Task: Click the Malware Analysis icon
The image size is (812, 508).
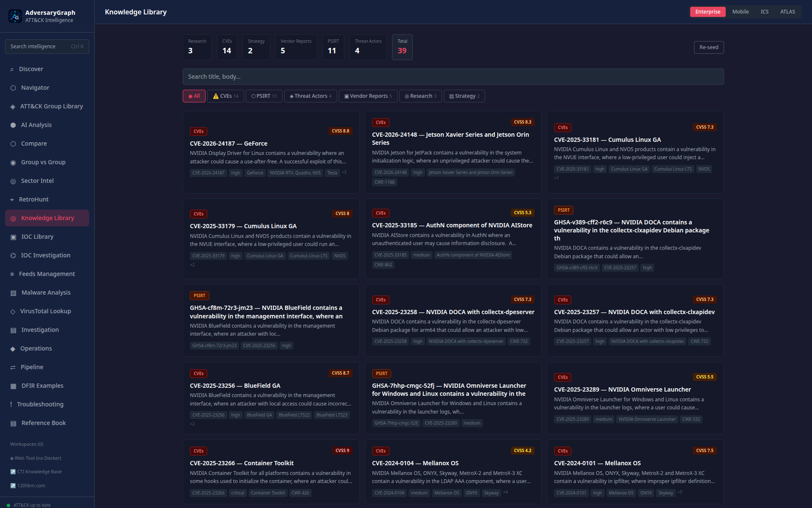Action: point(13,293)
